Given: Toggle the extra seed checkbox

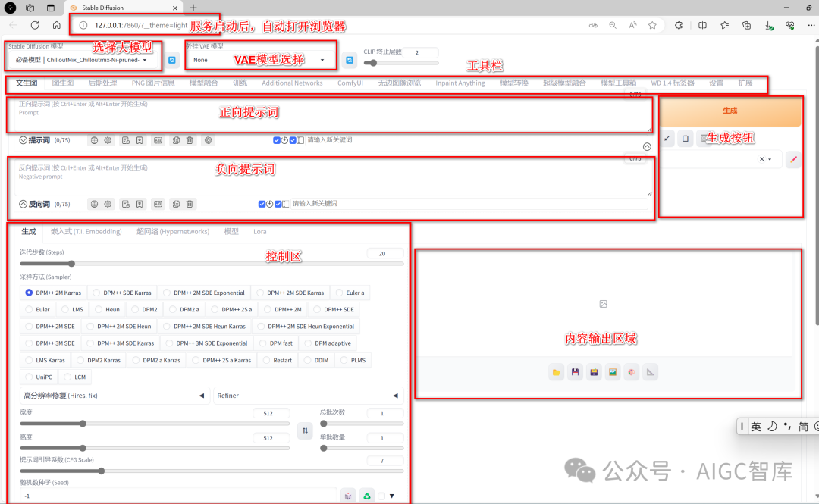Looking at the screenshot, I should tap(381, 496).
